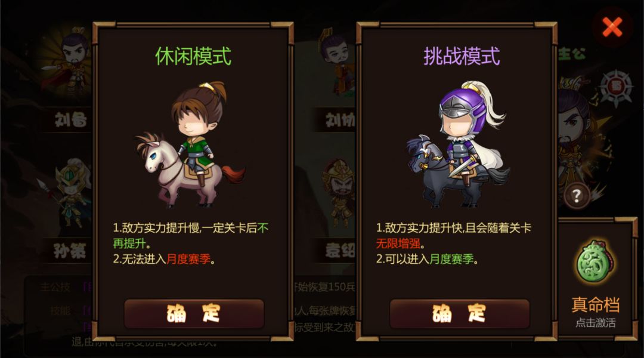Select the brown-haired rider on white horse

(191, 144)
